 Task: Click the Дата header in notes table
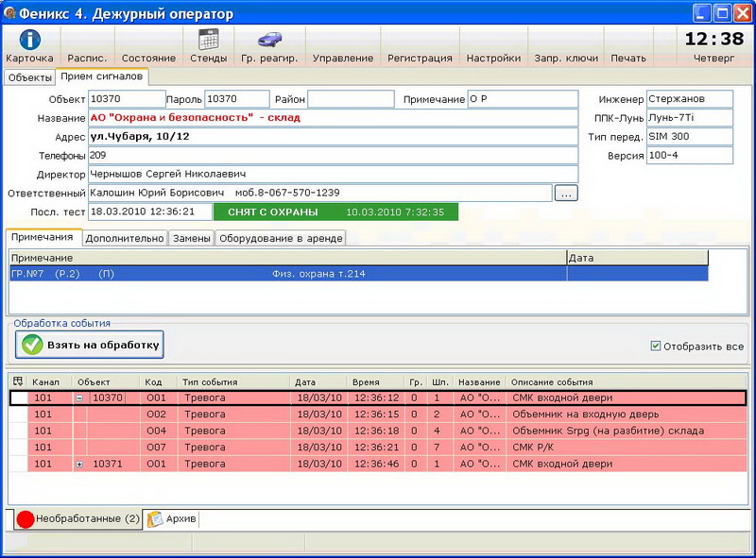click(637, 258)
